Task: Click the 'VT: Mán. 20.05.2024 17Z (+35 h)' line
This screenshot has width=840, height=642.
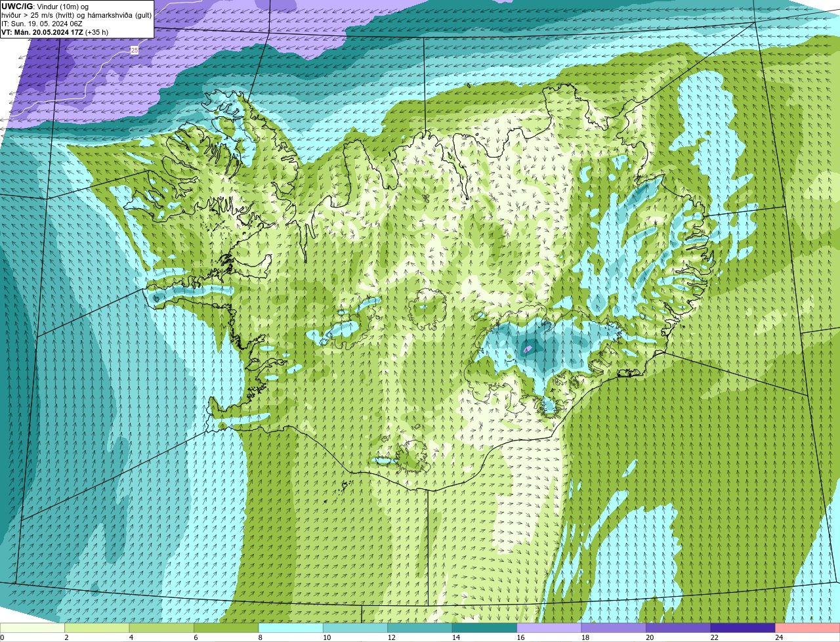Action: (x=55, y=32)
